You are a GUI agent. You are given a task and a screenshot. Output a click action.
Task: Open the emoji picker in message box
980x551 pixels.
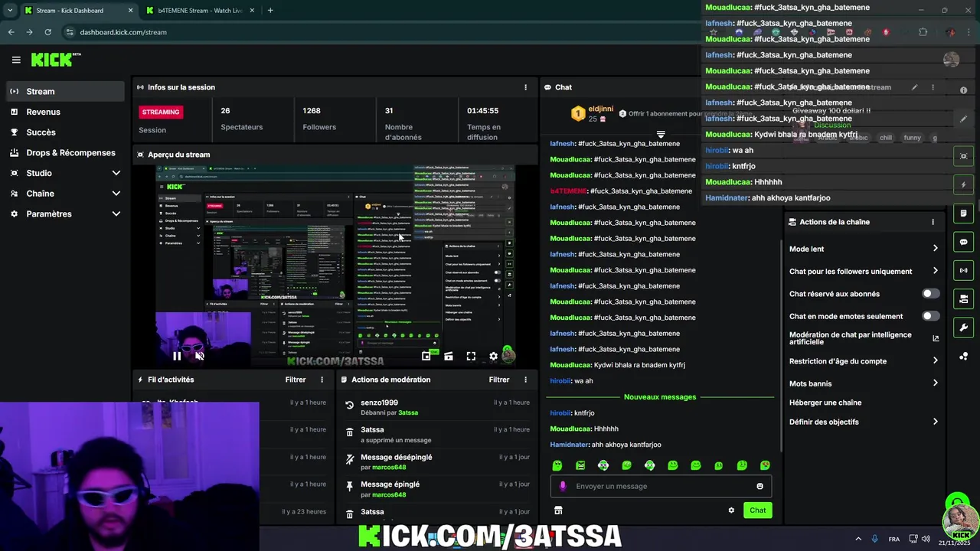coord(759,486)
